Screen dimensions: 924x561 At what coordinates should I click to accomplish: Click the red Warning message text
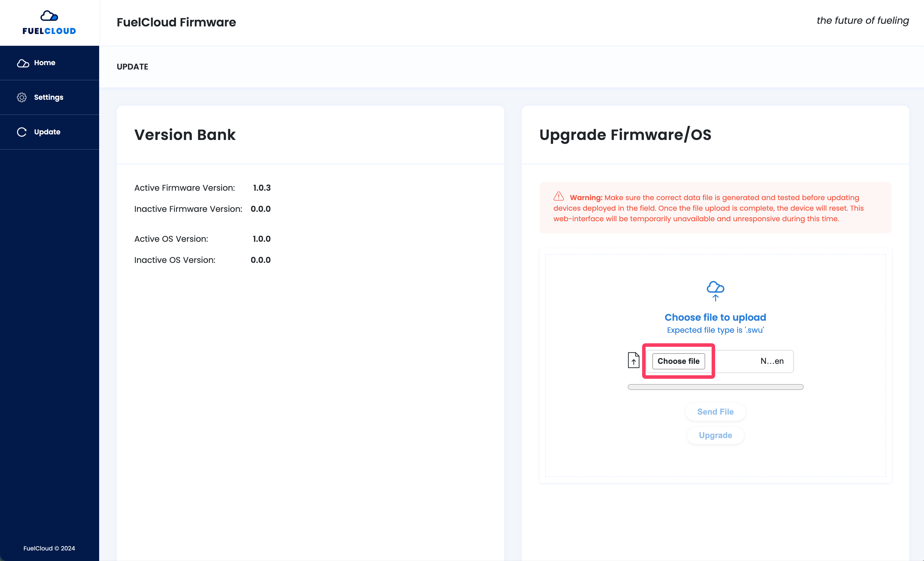708,208
